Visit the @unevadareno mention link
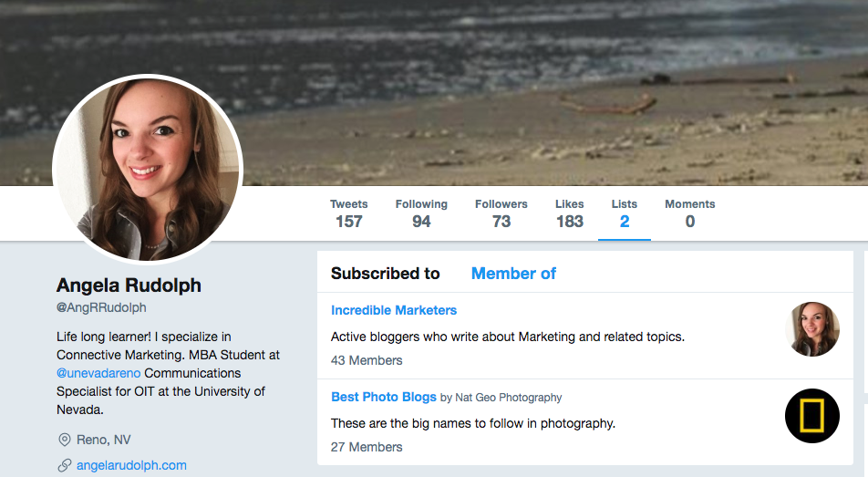 click(98, 373)
